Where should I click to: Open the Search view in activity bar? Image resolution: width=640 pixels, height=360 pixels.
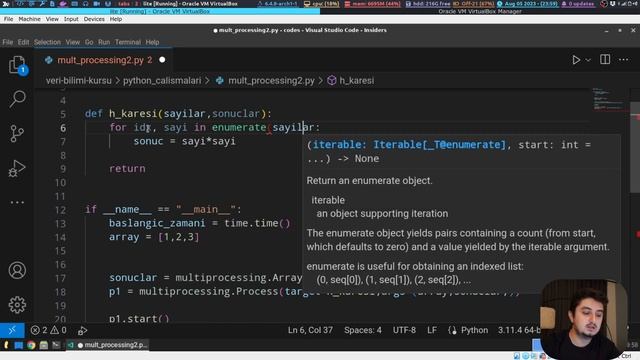click(x=17, y=99)
